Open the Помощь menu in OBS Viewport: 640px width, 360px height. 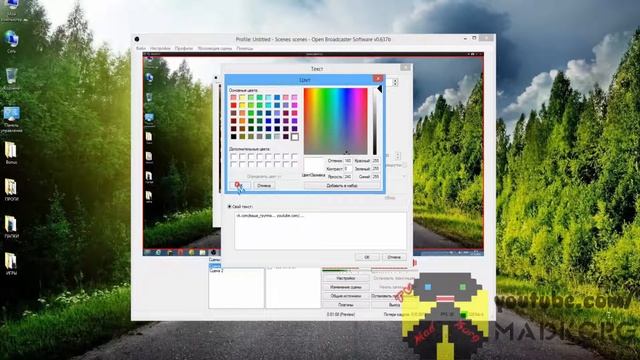coord(244,48)
